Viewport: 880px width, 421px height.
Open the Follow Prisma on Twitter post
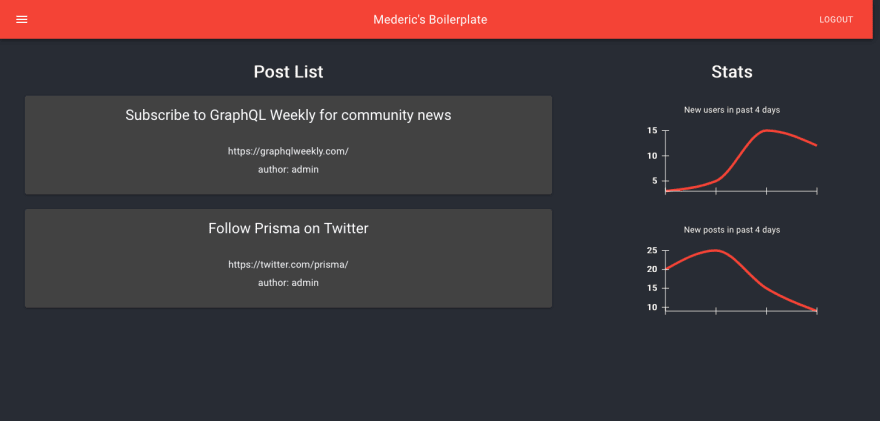click(x=288, y=228)
